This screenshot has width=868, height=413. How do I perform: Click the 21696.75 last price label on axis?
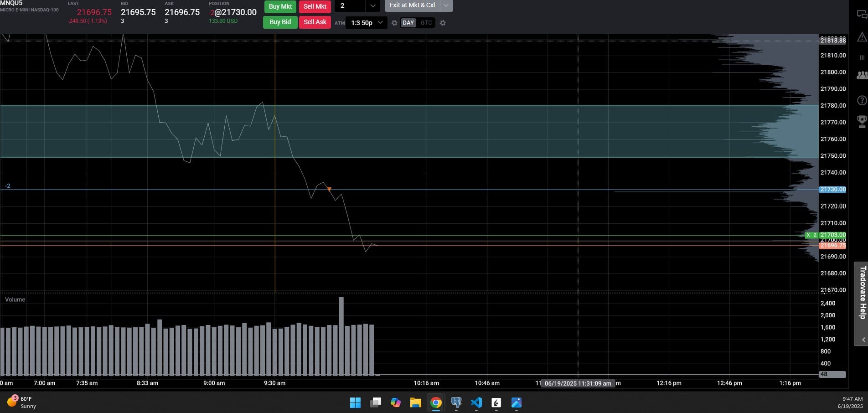832,246
